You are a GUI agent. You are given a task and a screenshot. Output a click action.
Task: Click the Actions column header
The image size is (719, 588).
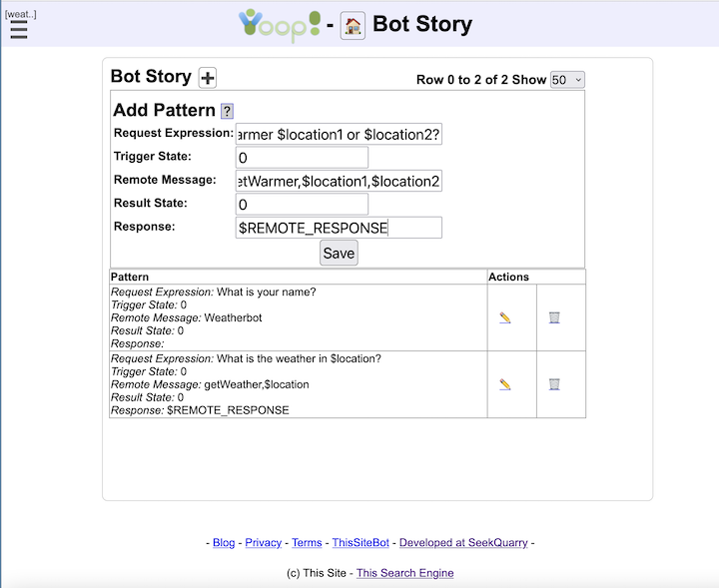(x=508, y=277)
